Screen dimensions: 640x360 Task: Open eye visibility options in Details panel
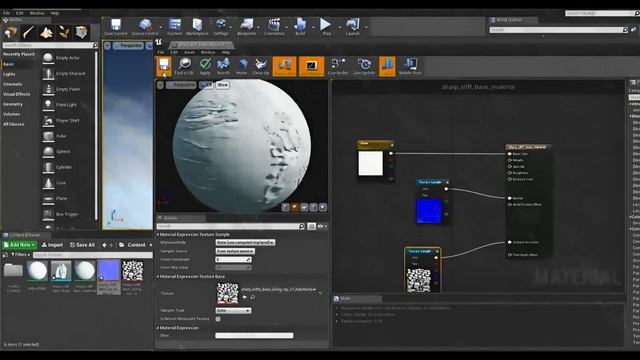pyautogui.click(x=322, y=226)
